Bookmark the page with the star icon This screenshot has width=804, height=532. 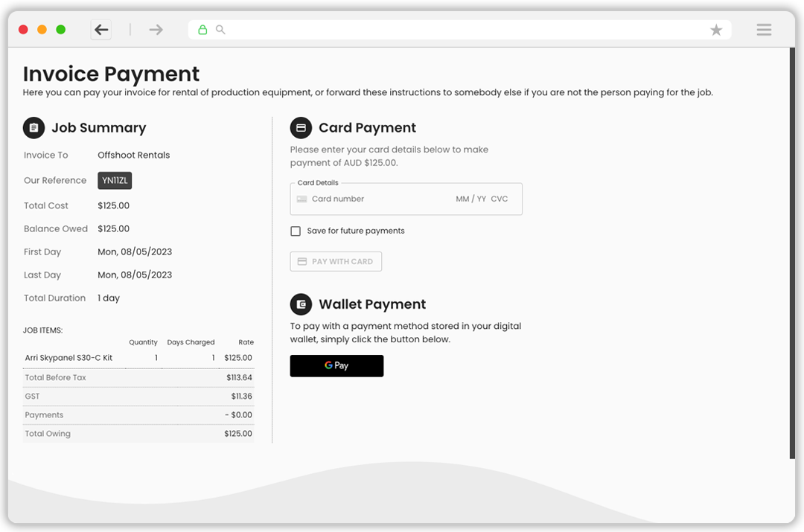pos(716,30)
